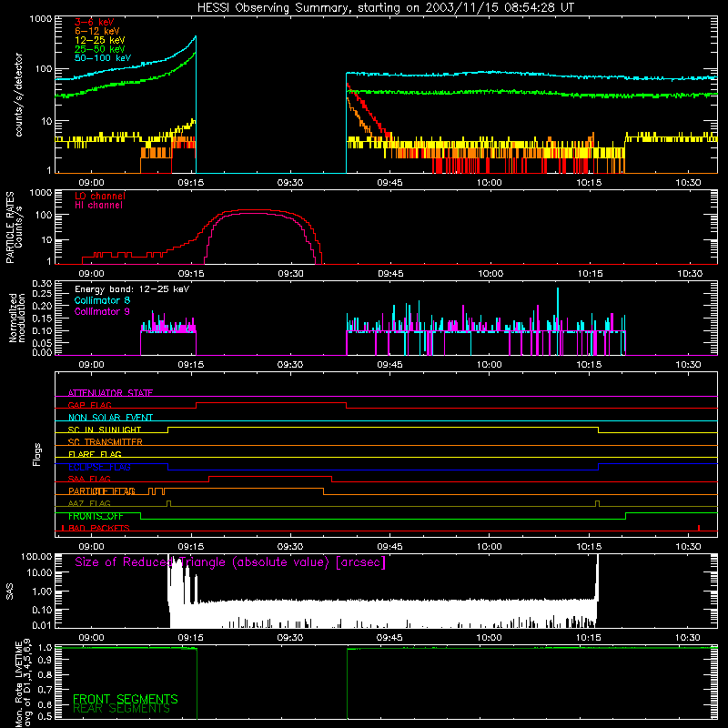Select the ECLIPSE FLAG label
This screenshot has height=728, width=728.
click(x=99, y=467)
